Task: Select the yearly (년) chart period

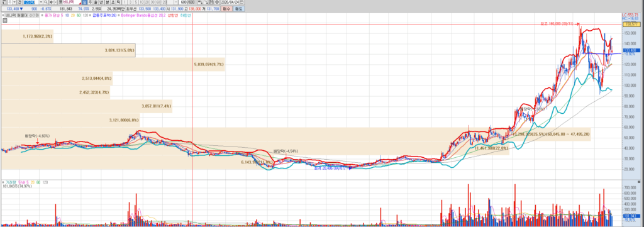Action: [101, 2]
